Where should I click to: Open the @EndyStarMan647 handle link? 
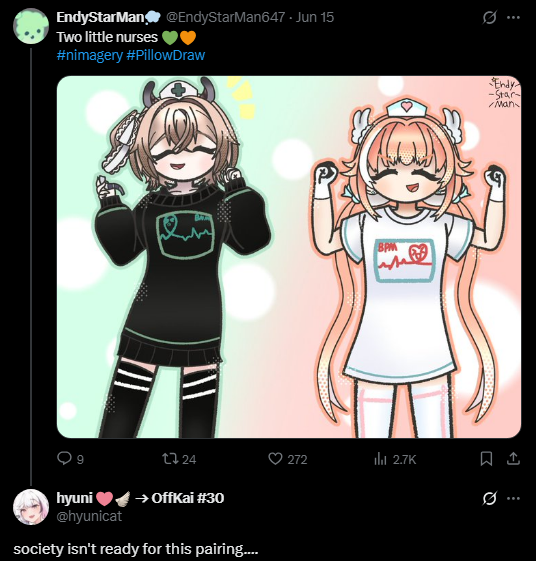pyautogui.click(x=225, y=17)
